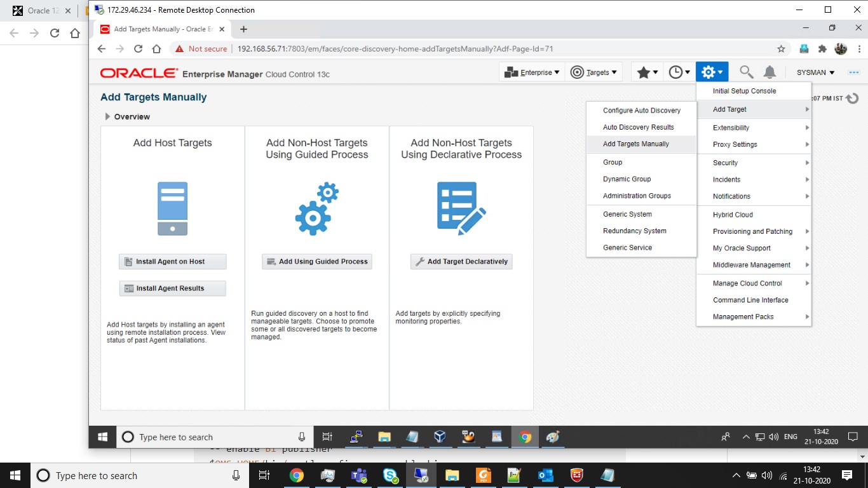Open the History clock menu
The image size is (868, 488).
[x=679, y=72]
